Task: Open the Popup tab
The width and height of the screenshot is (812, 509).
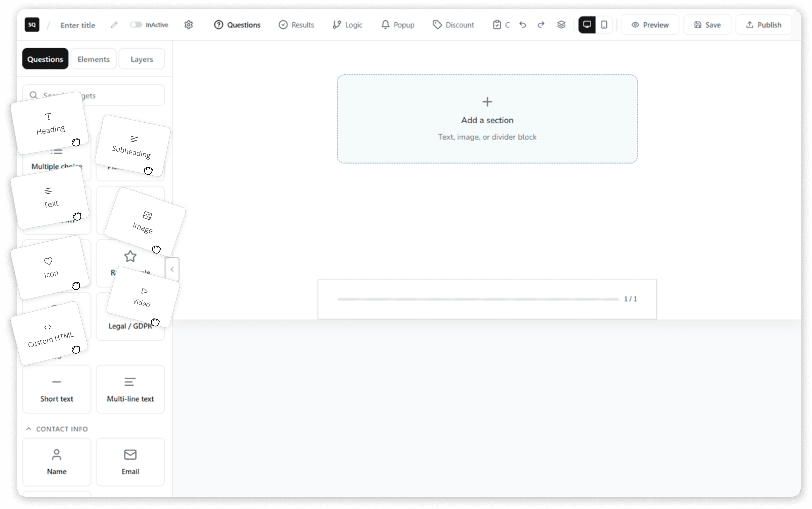Action: [398, 25]
